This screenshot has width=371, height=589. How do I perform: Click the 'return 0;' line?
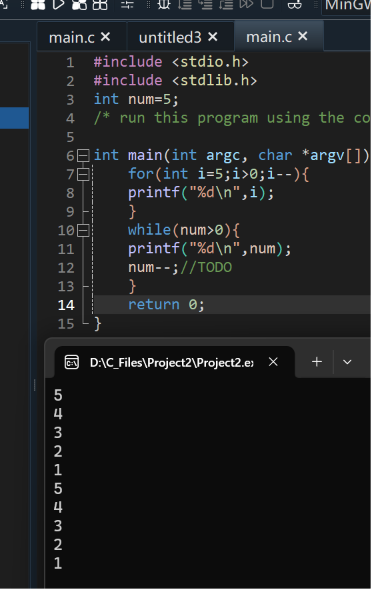pos(166,305)
